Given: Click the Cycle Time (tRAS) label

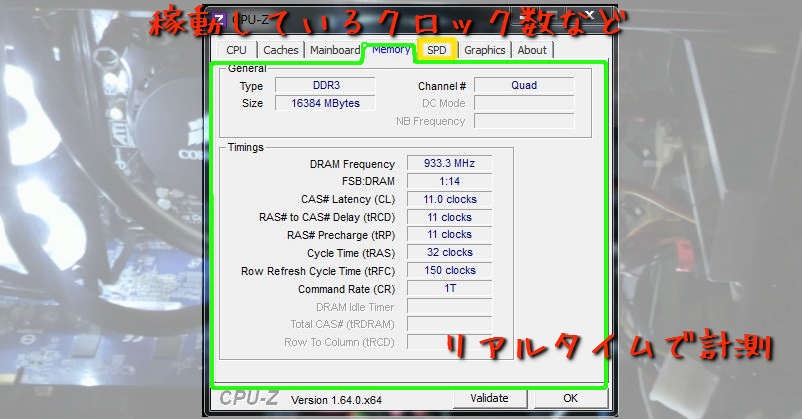Looking at the screenshot, I should coord(351,253).
